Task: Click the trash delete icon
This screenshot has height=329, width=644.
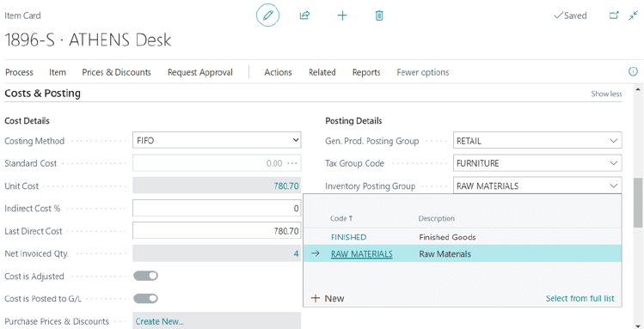Action: [x=379, y=16]
